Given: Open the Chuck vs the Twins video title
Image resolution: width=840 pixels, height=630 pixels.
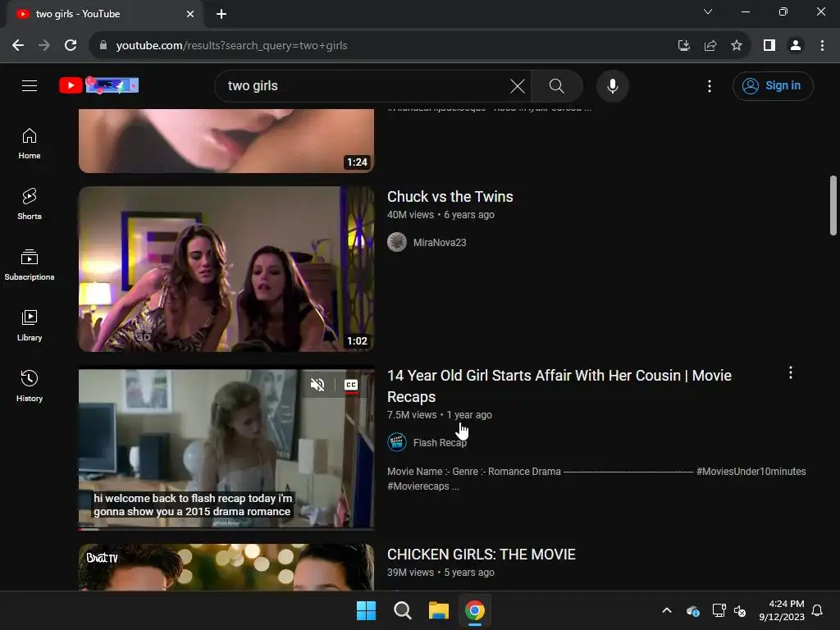Looking at the screenshot, I should point(450,197).
